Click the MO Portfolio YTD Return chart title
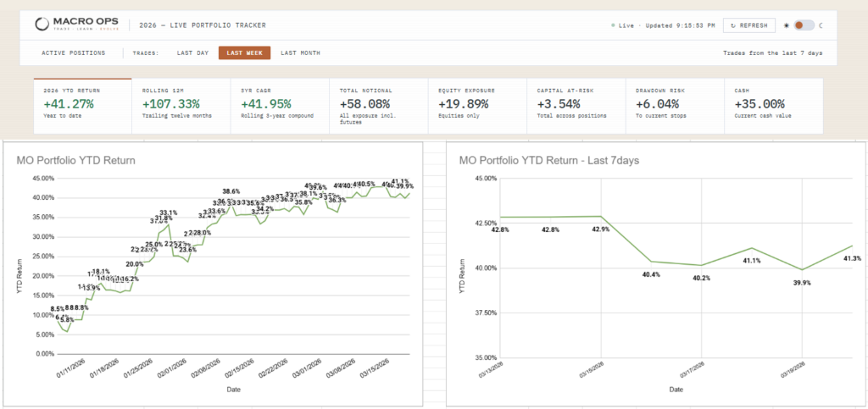The height and width of the screenshot is (409, 868). click(x=75, y=160)
